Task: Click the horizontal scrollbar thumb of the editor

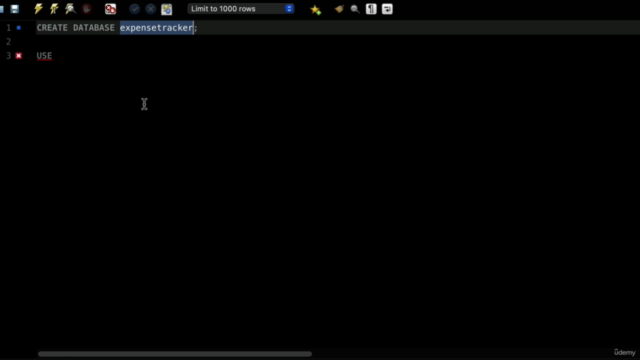Action: pos(175,354)
